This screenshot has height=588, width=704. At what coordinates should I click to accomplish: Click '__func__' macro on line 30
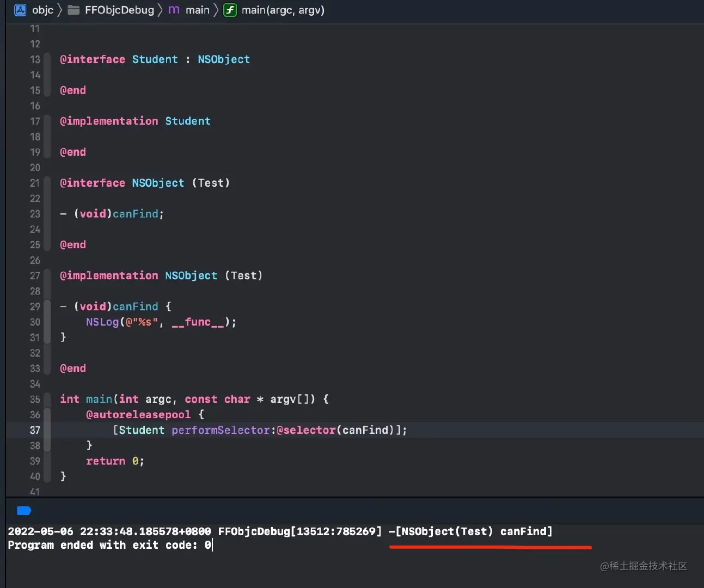point(198,322)
